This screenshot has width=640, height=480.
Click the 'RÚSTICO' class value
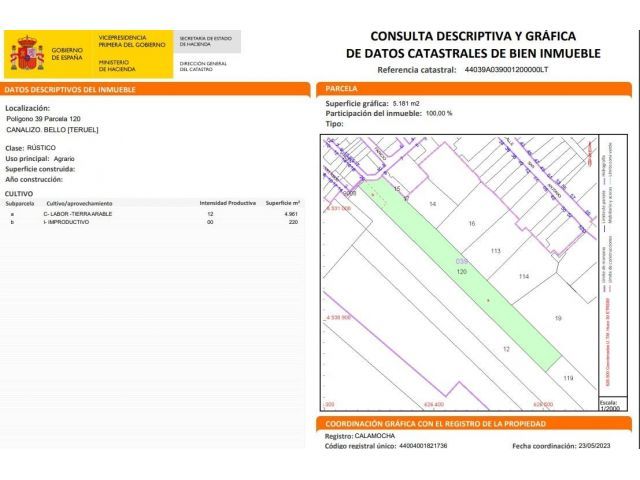coord(41,148)
